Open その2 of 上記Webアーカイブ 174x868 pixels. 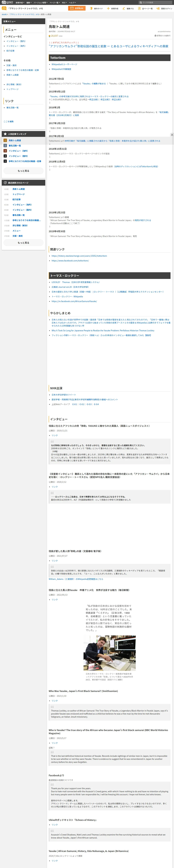[81, 404]
